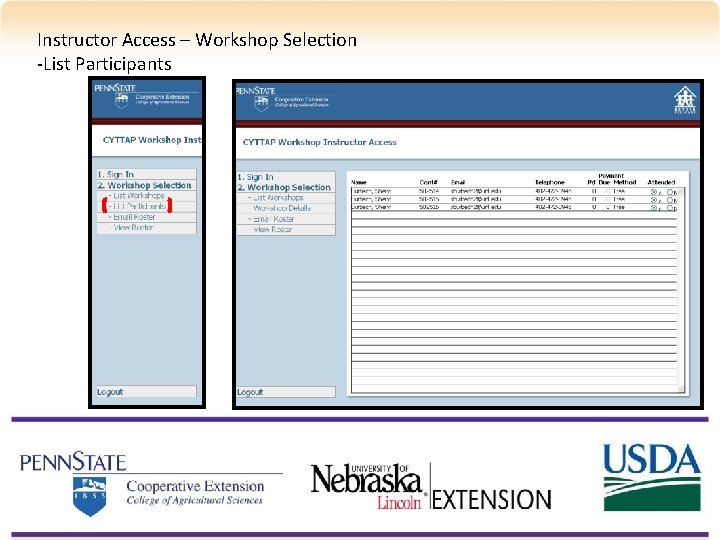Click the 'Attended' column header
This screenshot has height=540, width=720.
coord(661,182)
